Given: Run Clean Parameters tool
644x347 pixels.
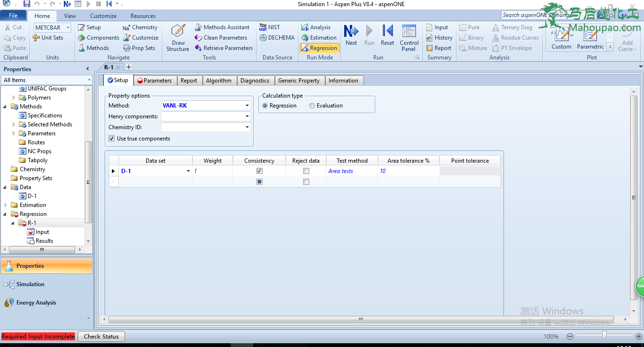Looking at the screenshot, I should [x=221, y=38].
